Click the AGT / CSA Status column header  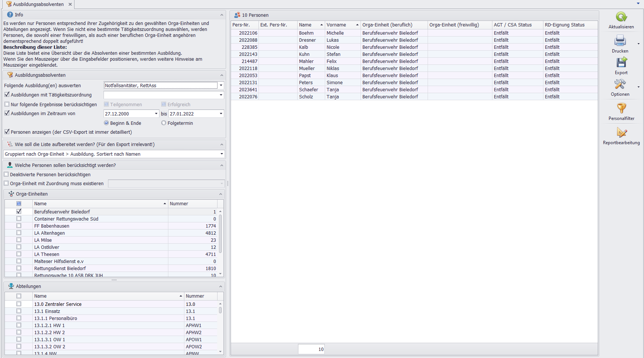(517, 25)
